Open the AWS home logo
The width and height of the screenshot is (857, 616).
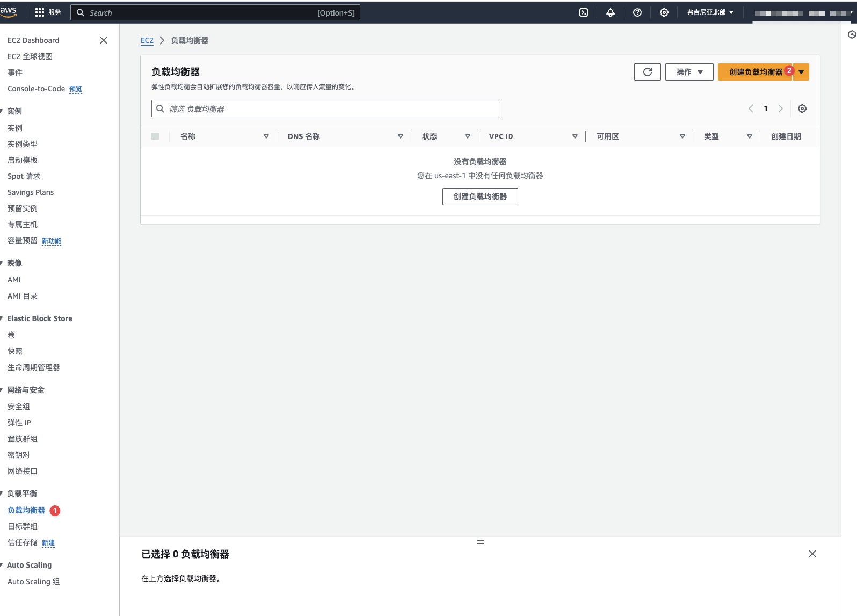(8, 12)
